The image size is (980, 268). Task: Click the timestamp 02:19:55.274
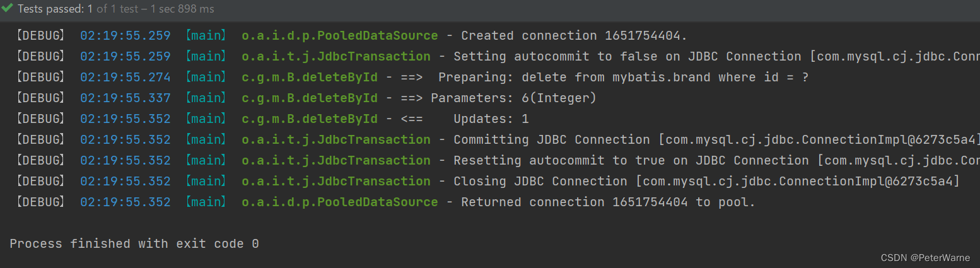point(125,77)
